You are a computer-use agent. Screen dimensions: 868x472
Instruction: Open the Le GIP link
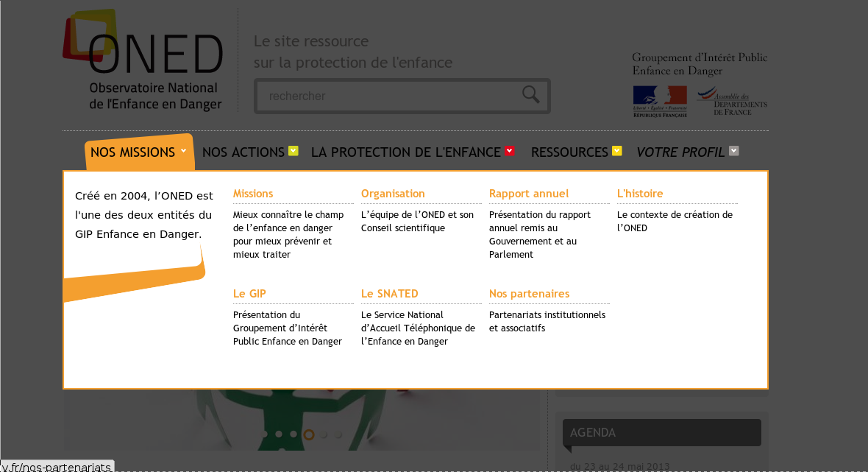249,294
